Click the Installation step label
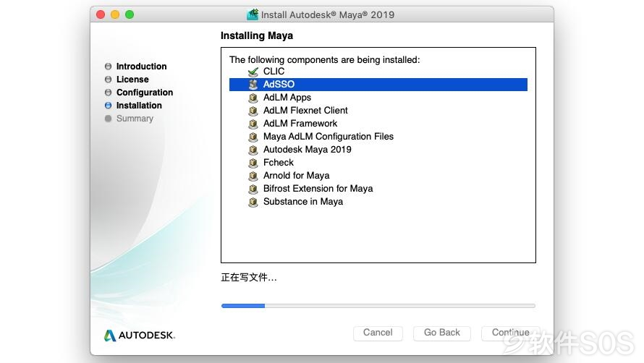644x363 pixels. [x=139, y=106]
